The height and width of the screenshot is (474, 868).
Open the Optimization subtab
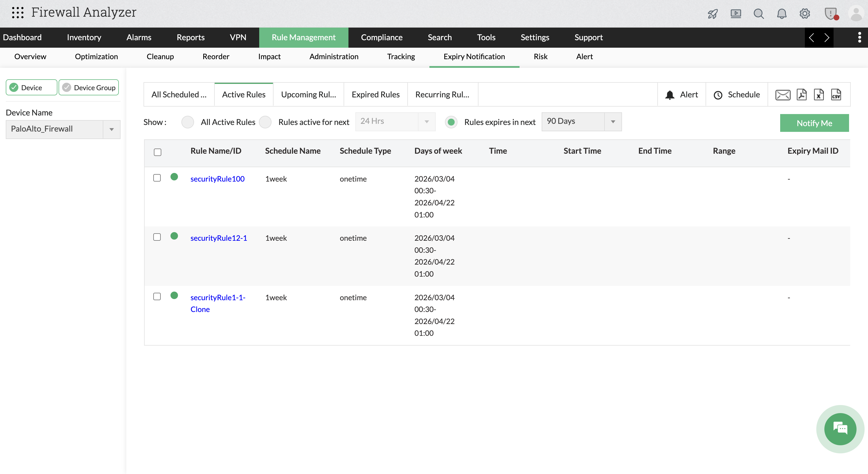pos(96,57)
